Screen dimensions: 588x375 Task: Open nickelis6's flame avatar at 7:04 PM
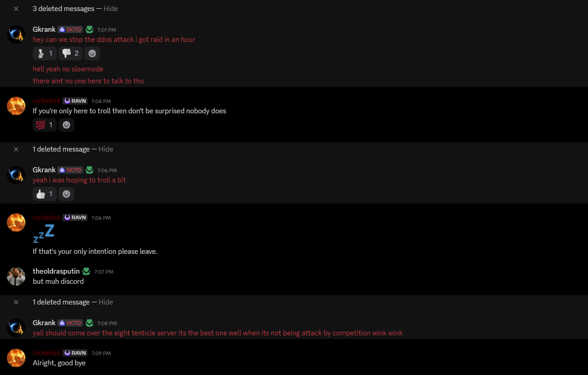[16, 106]
